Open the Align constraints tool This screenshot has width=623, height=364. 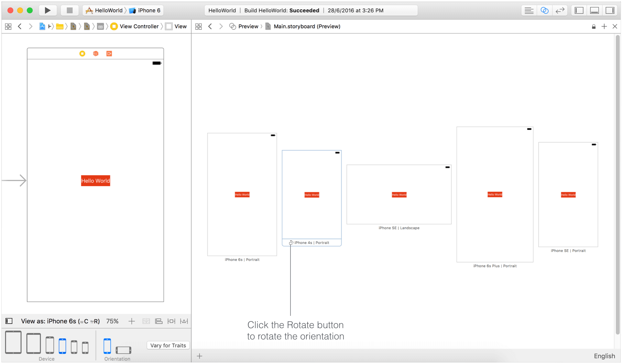(x=158, y=321)
